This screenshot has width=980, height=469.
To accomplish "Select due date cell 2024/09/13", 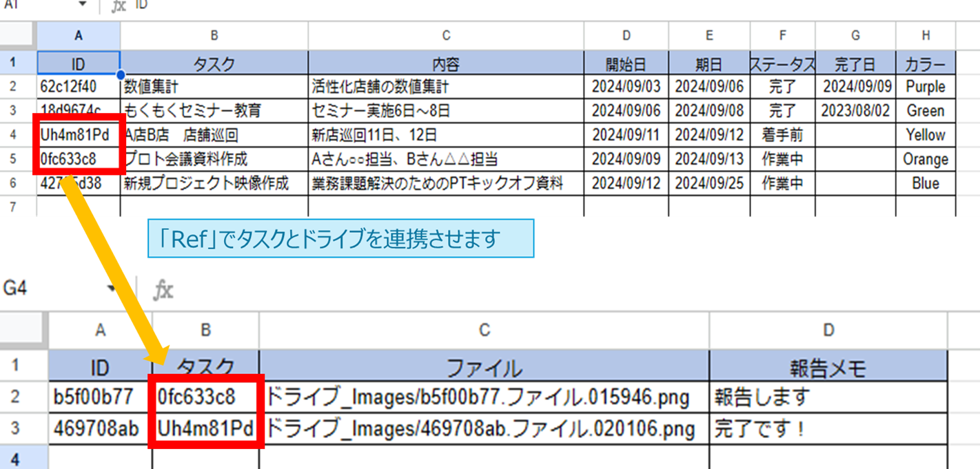I will click(709, 160).
